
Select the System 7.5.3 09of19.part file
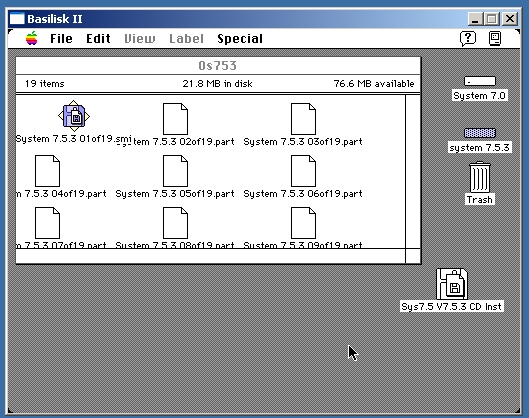tap(303, 223)
